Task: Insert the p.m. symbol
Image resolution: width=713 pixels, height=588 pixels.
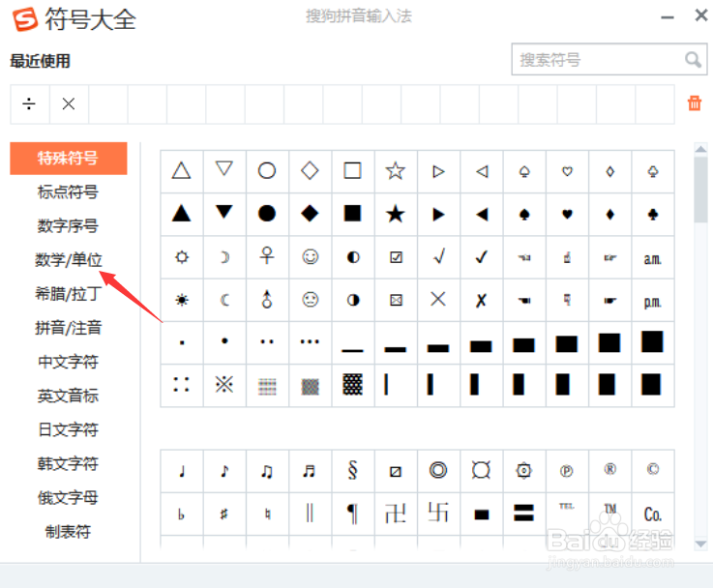Action: pos(652,300)
